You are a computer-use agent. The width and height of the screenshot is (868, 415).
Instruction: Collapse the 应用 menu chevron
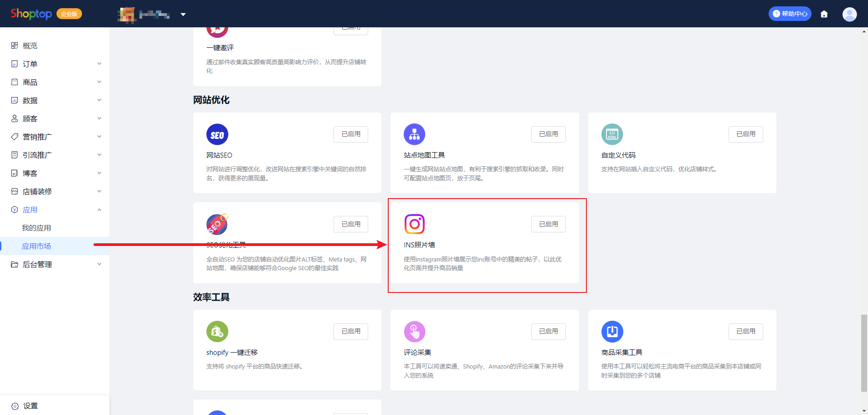99,210
